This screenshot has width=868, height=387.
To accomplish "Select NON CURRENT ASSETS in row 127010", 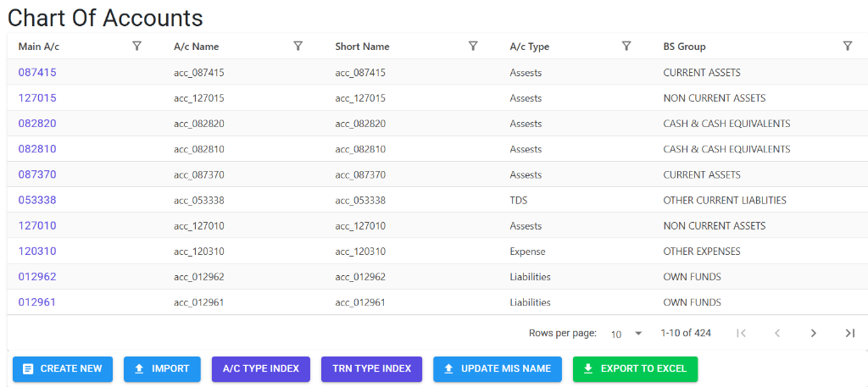I will coord(714,226).
